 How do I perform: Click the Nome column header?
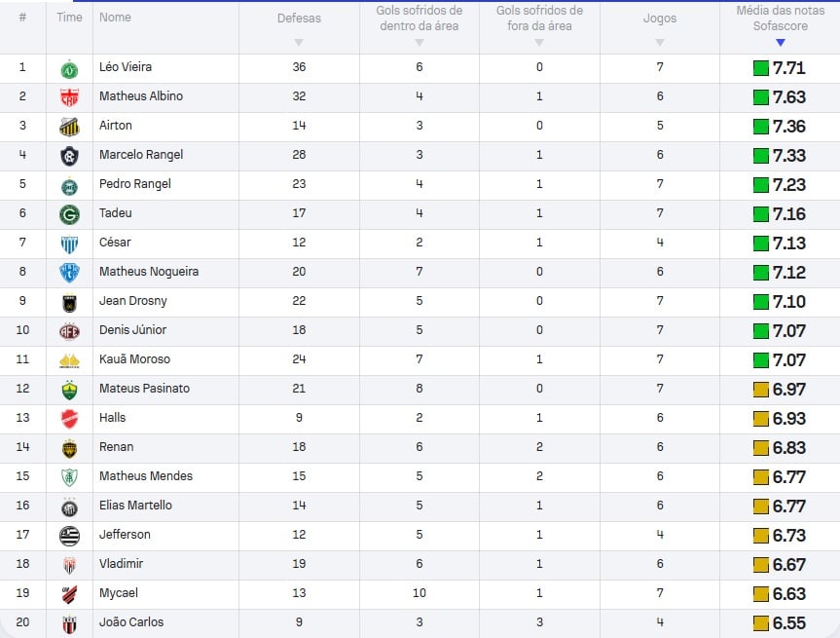pyautogui.click(x=115, y=18)
